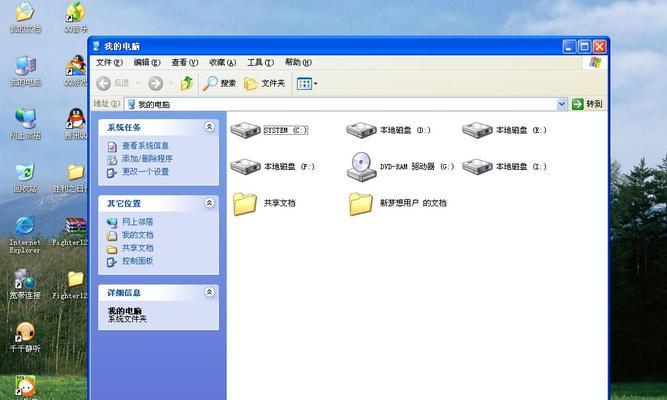Click the Forward arrow toolbar button

[156, 83]
